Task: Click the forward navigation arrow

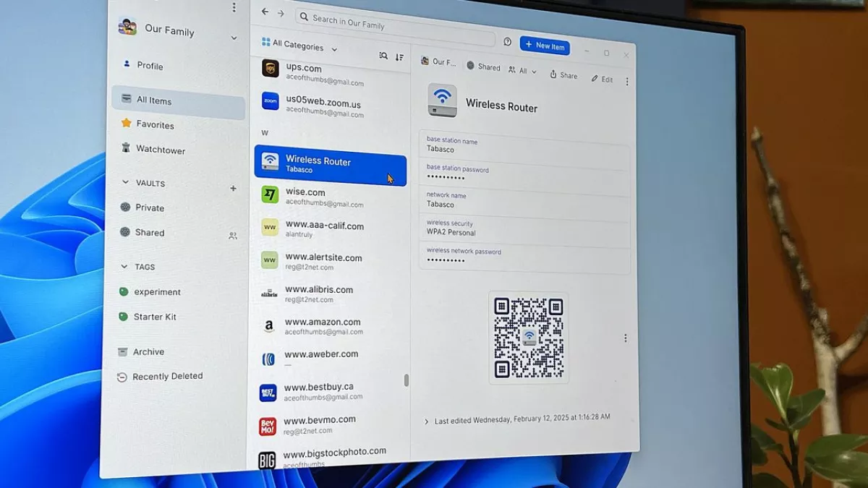Action: pos(281,14)
